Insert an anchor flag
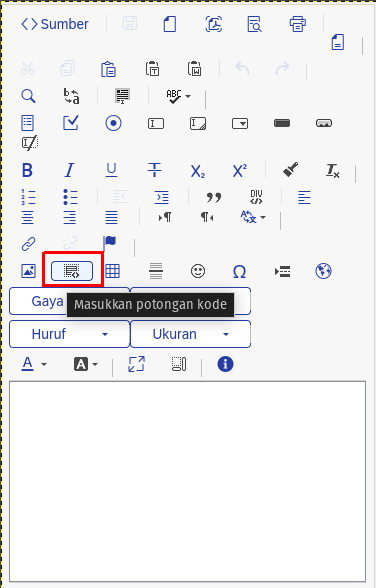The image size is (376, 588). click(109, 243)
